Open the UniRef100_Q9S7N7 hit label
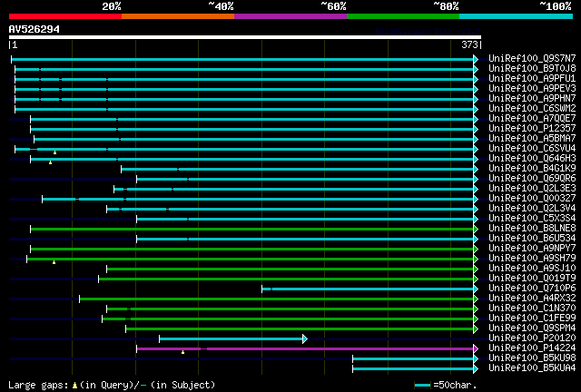Viewport: 581px width, 392px height. (x=532, y=58)
